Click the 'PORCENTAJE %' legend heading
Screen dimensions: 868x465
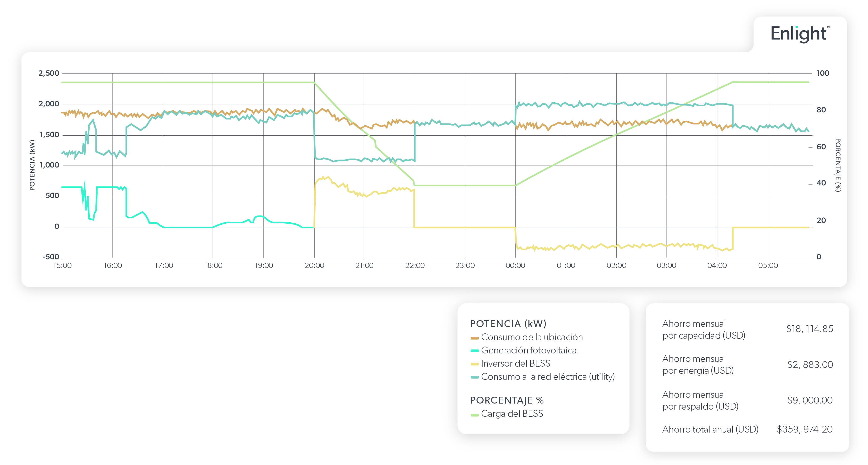coord(507,400)
